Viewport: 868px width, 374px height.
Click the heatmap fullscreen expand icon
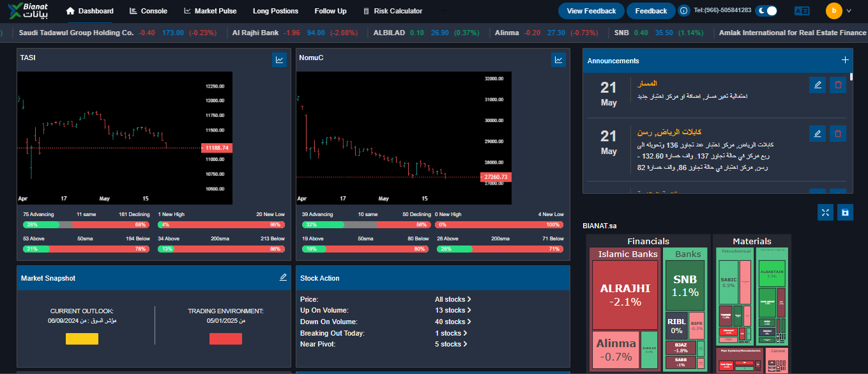pos(825,213)
